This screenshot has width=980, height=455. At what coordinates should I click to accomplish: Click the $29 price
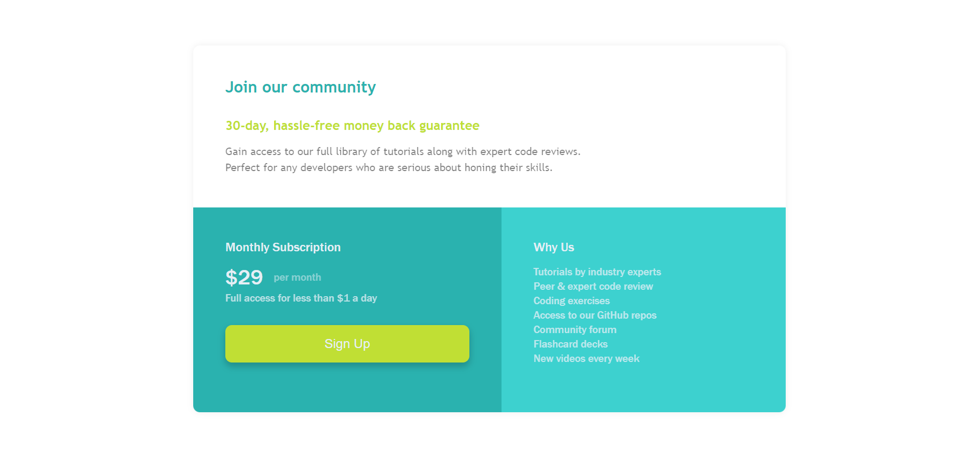click(244, 277)
